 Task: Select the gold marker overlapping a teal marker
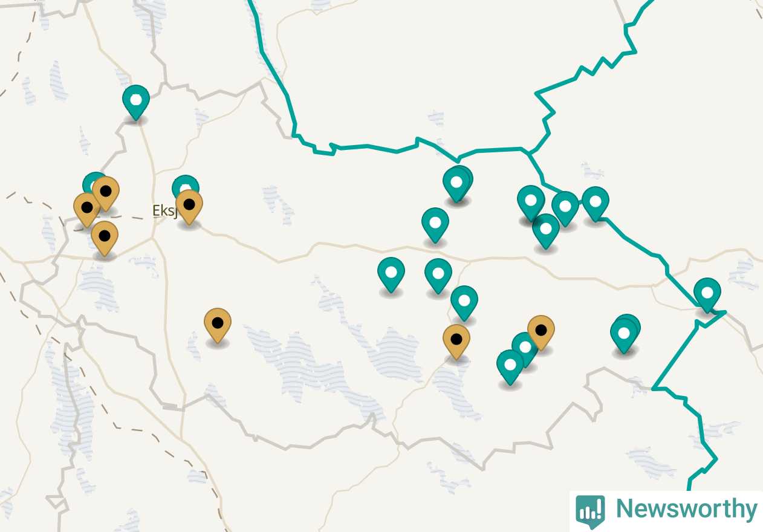tap(541, 332)
